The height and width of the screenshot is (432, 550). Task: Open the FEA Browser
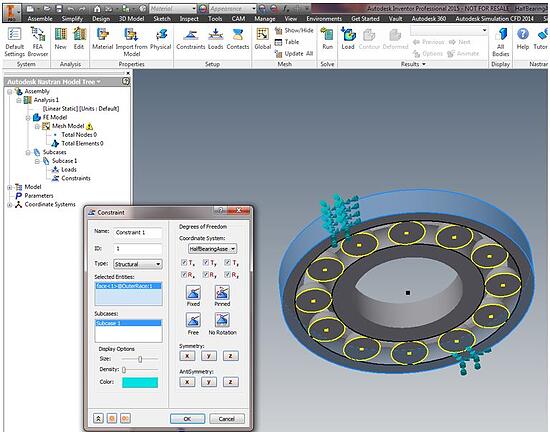coord(38,42)
